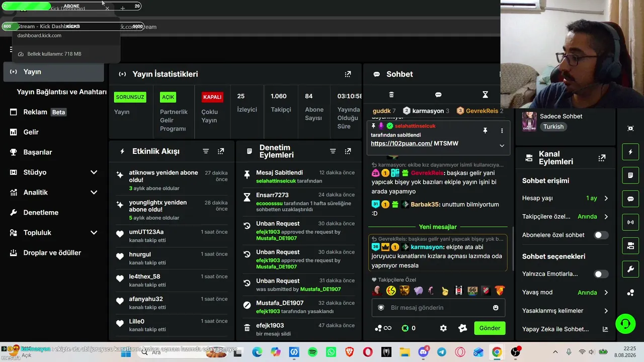The image size is (644, 362).
Task: Send message with Gönder button
Action: (x=490, y=328)
